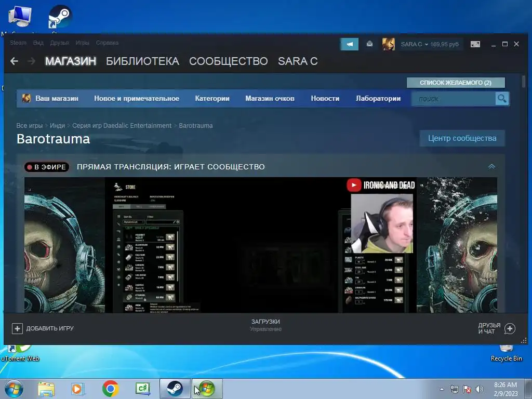Switch to Big Picture mode icon
Viewport: 532px width, 399px height.
pyautogui.click(x=475, y=44)
